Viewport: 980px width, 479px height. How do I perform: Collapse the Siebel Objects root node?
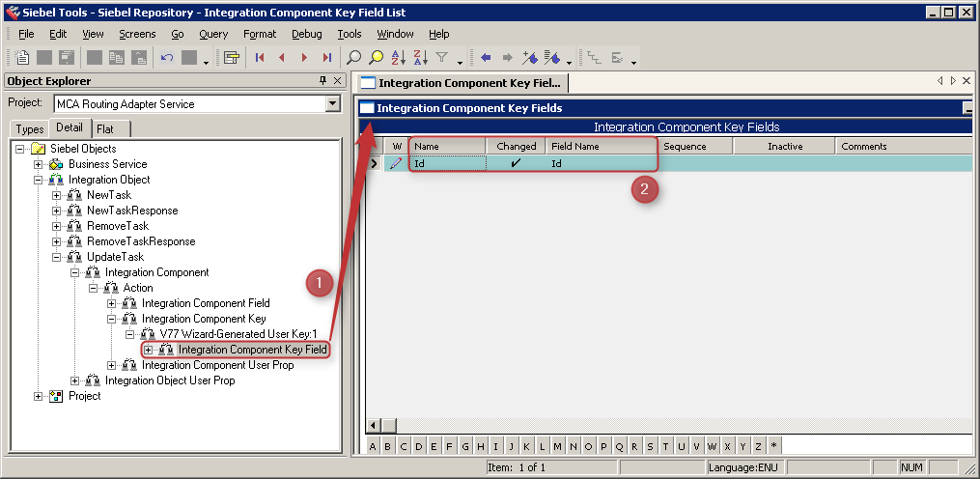(x=20, y=149)
